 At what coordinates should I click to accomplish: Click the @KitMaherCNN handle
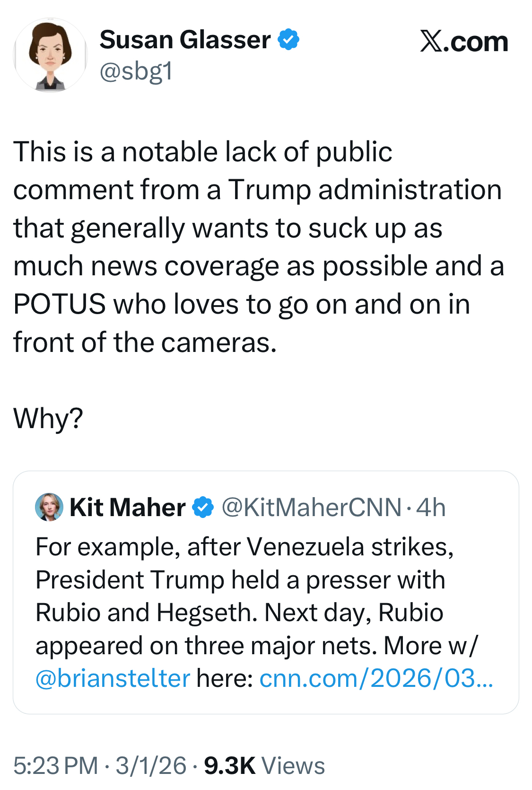[311, 508]
